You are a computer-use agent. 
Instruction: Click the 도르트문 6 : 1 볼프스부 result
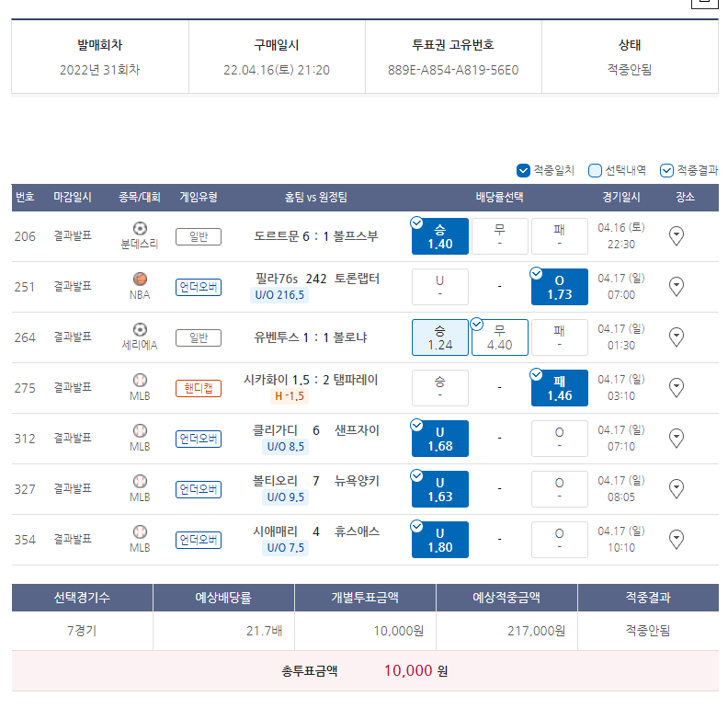[316, 236]
